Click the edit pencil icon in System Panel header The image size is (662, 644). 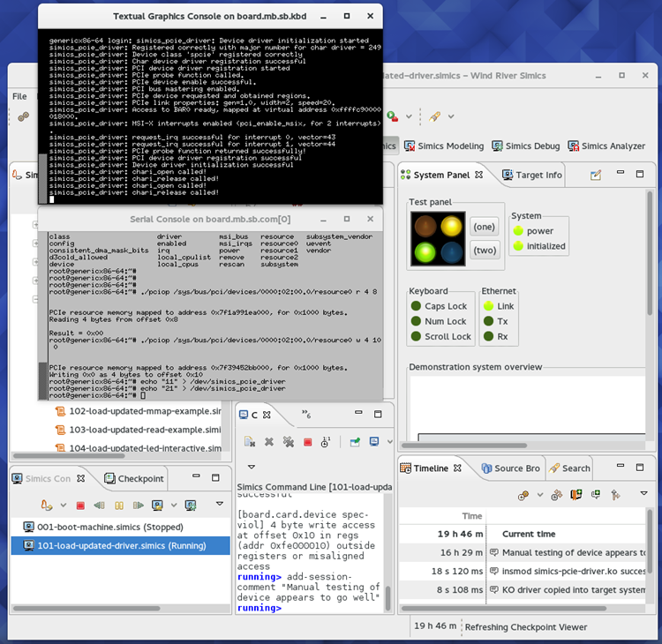point(595,175)
